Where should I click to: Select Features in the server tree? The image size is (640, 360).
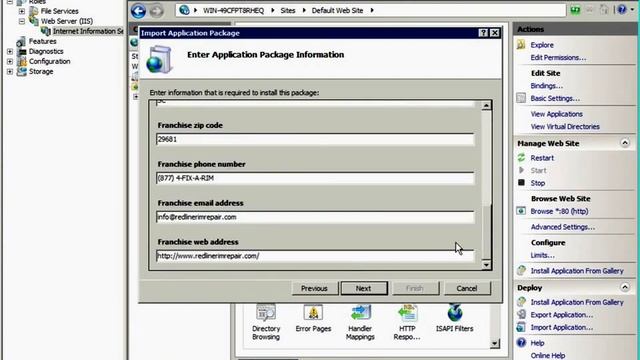click(x=42, y=41)
